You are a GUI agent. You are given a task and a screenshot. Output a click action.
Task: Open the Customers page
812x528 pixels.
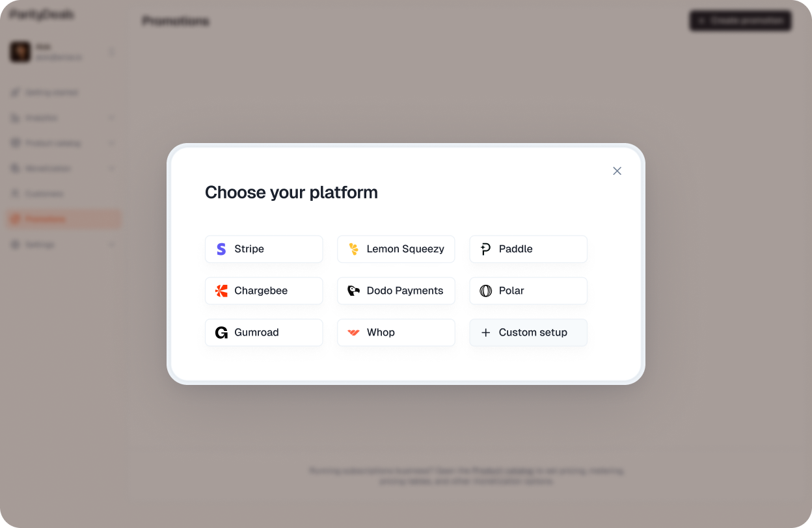[46, 193]
